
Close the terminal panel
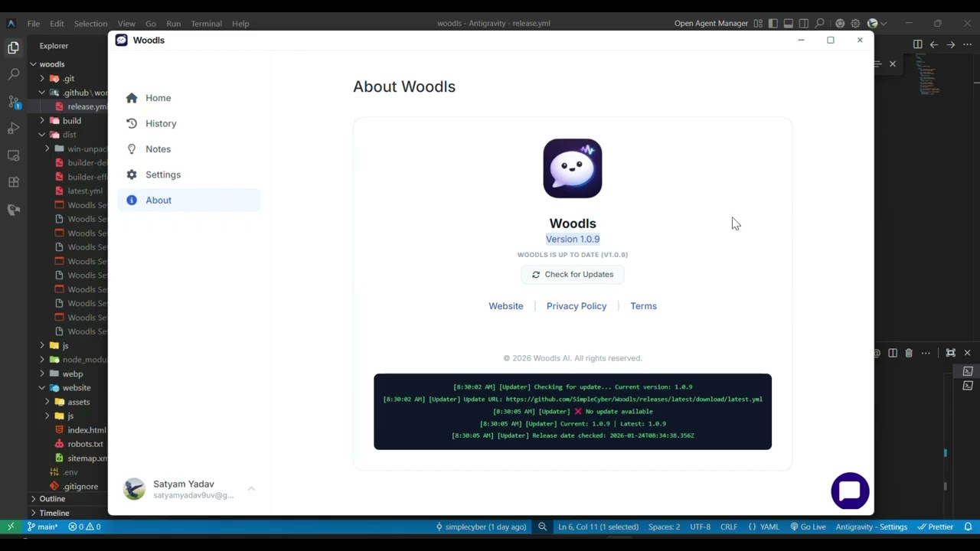pos(967,353)
